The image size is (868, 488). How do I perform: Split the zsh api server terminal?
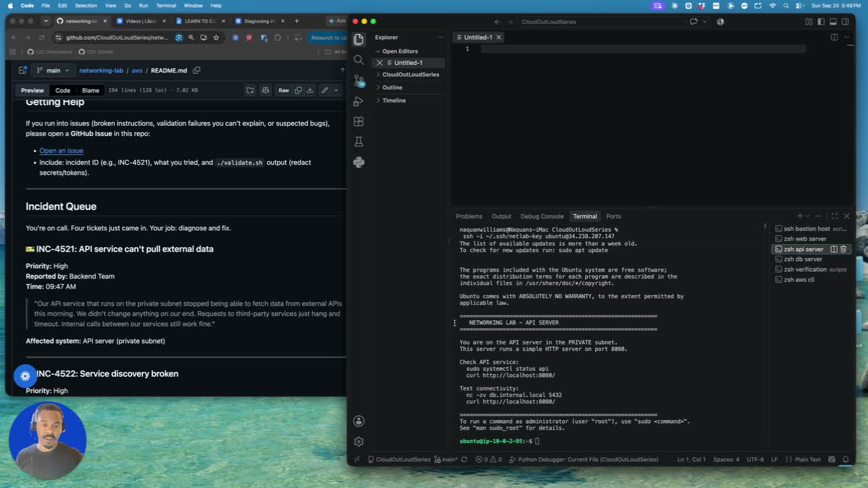pyautogui.click(x=834, y=249)
